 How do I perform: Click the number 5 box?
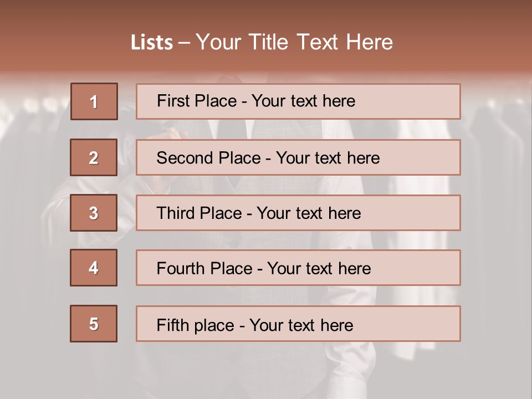point(94,324)
